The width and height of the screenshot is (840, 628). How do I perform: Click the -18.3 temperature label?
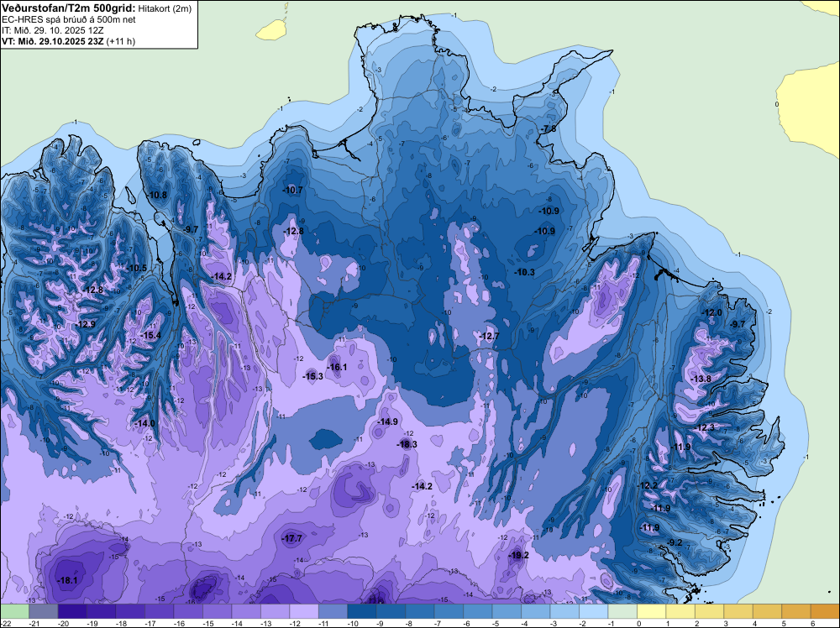coord(407,444)
